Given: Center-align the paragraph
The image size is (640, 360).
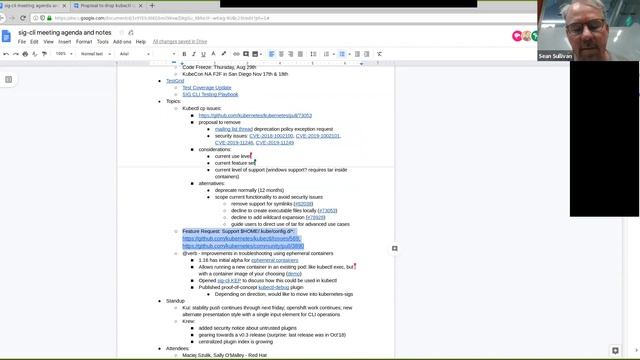Looking at the screenshot, I should 281,54.
